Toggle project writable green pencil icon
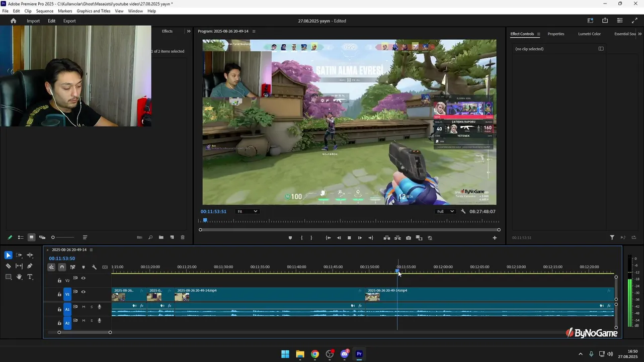644x362 pixels. 10,237
